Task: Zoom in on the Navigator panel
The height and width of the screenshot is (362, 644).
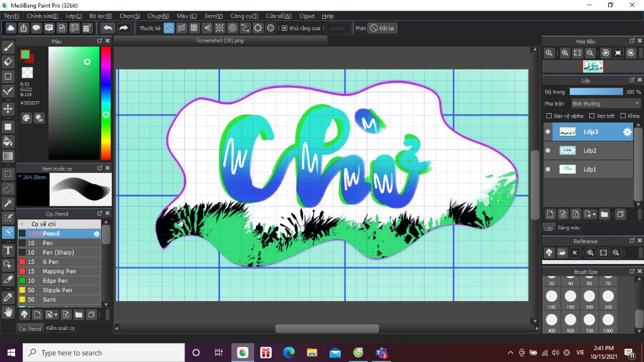Action: [x=565, y=53]
